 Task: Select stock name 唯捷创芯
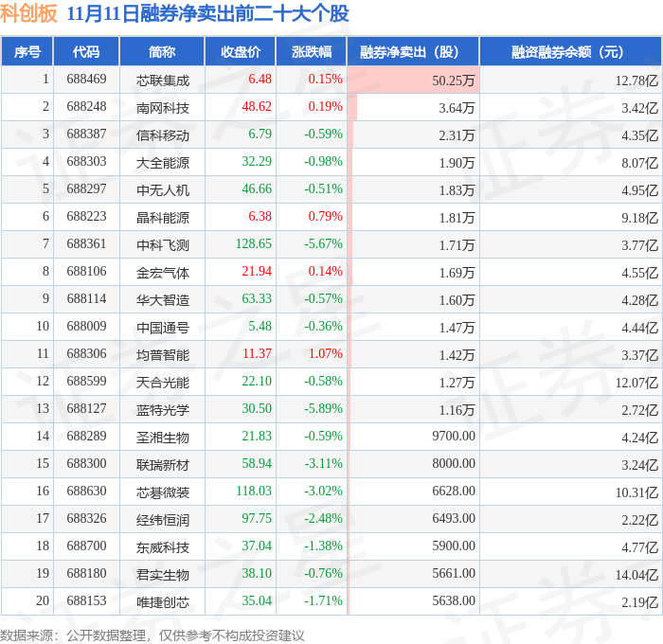pyautogui.click(x=162, y=602)
